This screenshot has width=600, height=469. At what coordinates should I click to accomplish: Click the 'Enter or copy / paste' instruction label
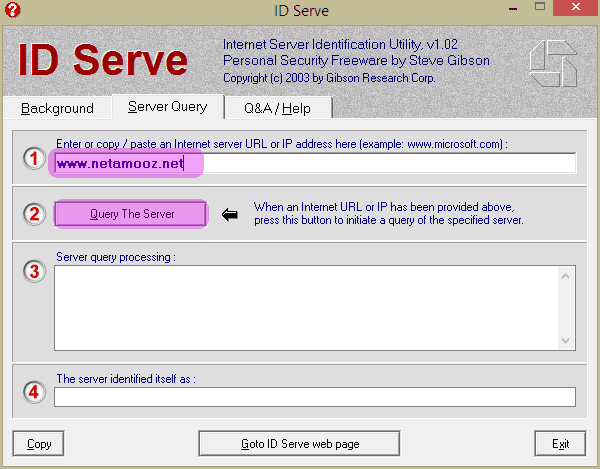[282, 144]
